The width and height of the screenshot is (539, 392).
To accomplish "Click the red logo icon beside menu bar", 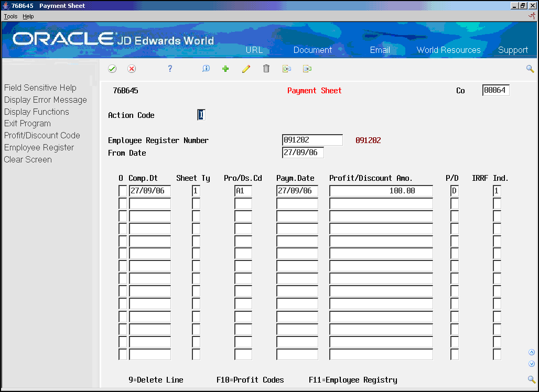I will click(532, 16).
